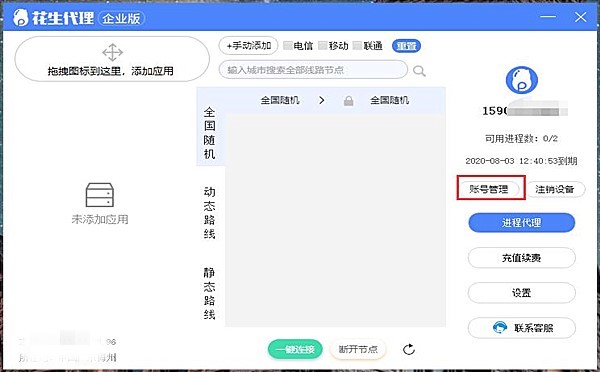Screen dimensions: 600x372
Task: Focus the city search input field
Action: pyautogui.click(x=313, y=70)
